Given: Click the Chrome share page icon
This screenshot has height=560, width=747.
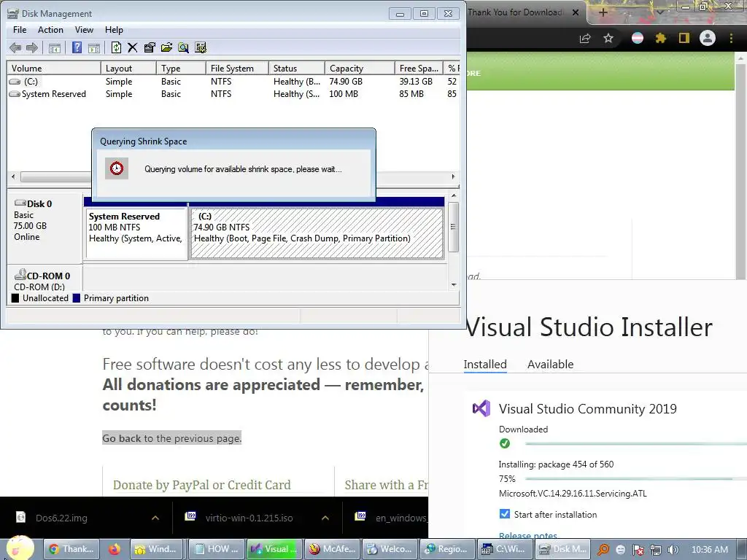Looking at the screenshot, I should [x=585, y=39].
